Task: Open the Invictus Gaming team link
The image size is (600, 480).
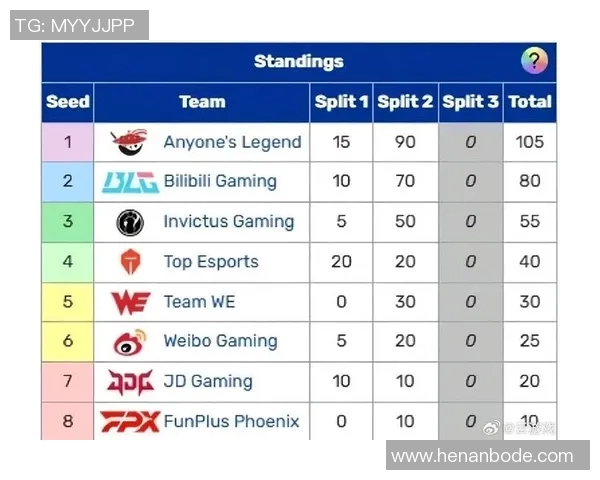Action: [x=229, y=222]
